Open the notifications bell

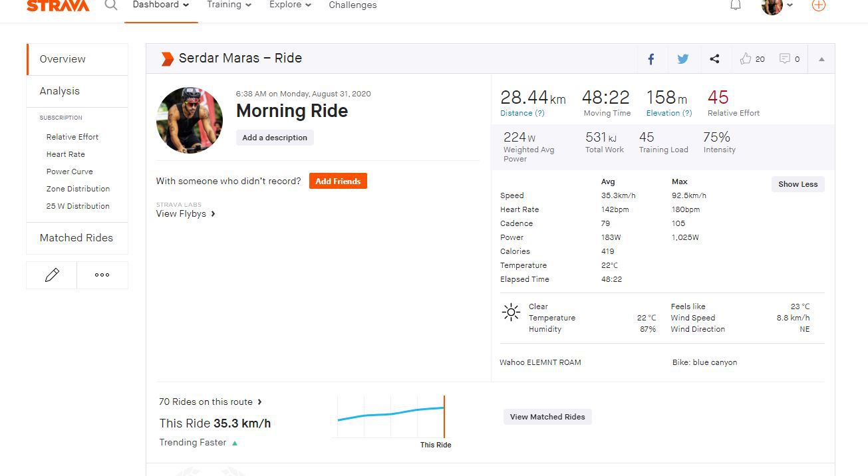pos(736,5)
